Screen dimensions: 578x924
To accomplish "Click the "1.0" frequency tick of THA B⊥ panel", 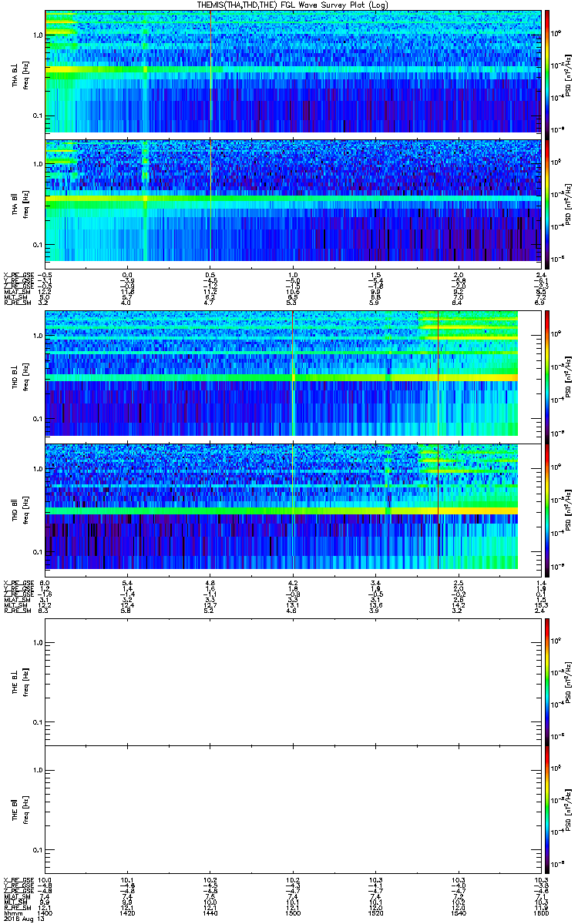I will [38, 36].
